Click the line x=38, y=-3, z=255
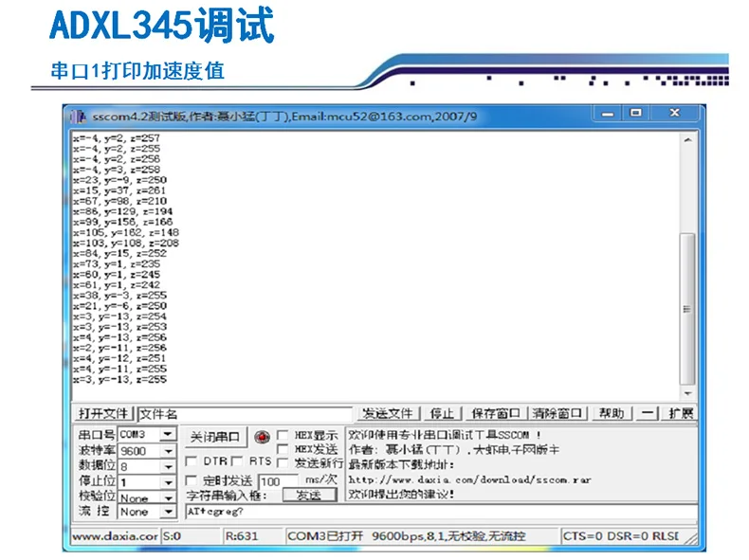 click(119, 296)
